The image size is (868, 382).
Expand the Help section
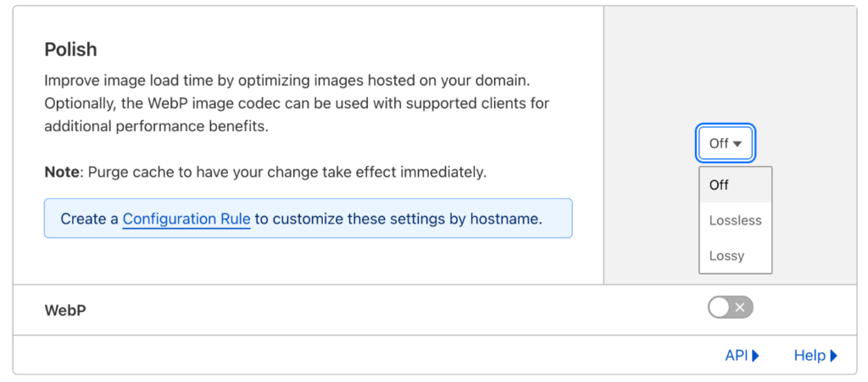point(815,356)
